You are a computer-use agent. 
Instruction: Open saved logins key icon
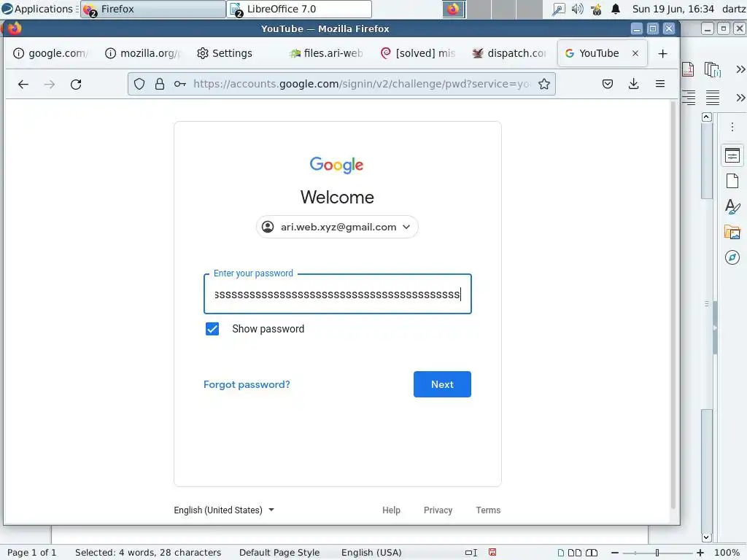point(179,84)
